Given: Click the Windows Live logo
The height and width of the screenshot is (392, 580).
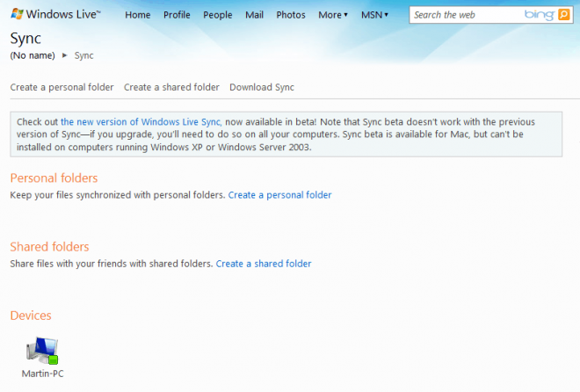Looking at the screenshot, I should [x=55, y=15].
